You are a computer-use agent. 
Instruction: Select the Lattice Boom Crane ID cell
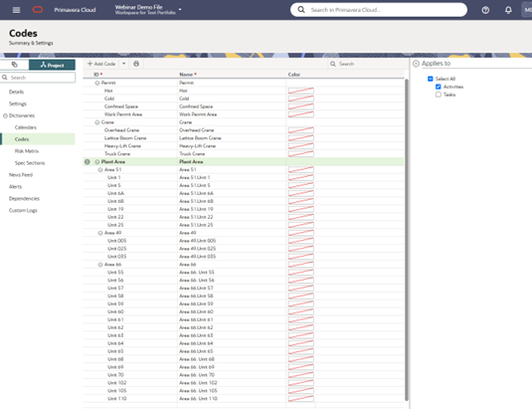pos(125,138)
